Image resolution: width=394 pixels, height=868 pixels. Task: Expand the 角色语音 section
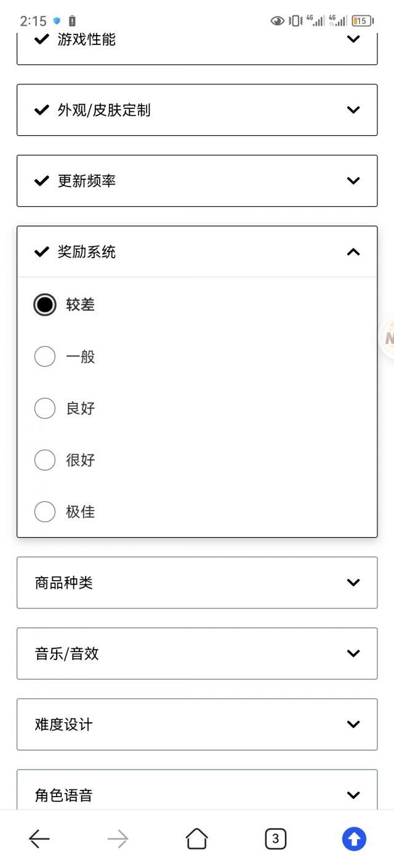[x=197, y=790]
